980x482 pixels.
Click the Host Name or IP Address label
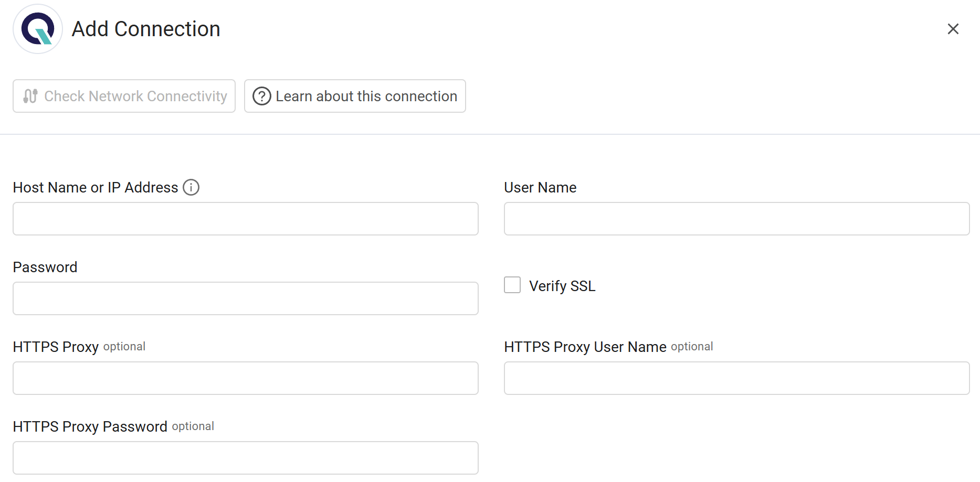pyautogui.click(x=96, y=187)
